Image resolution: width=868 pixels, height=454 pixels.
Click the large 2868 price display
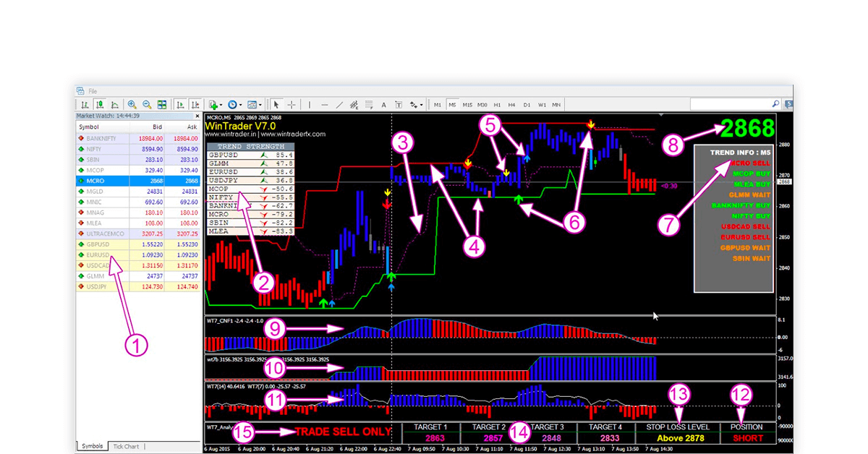[x=746, y=129]
